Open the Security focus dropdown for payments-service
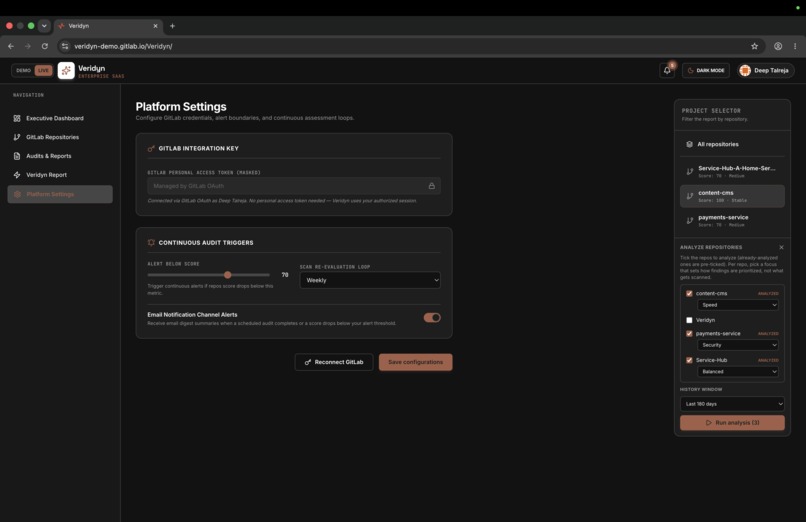 tap(738, 345)
